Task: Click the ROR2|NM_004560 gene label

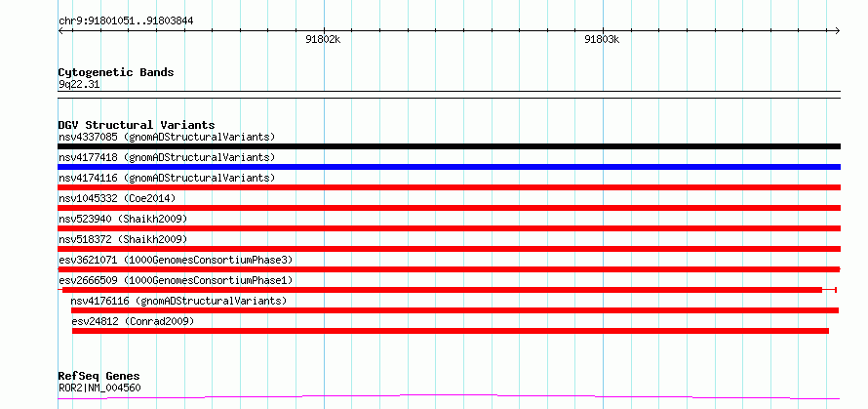Action: tap(99, 388)
